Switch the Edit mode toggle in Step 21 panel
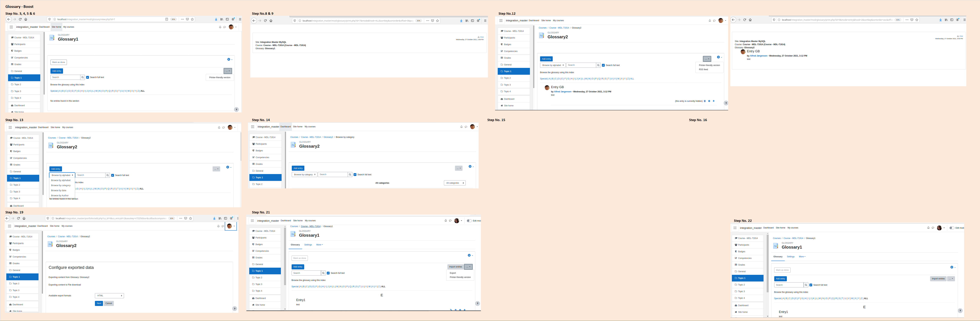The image size is (980, 321). tap(469, 221)
